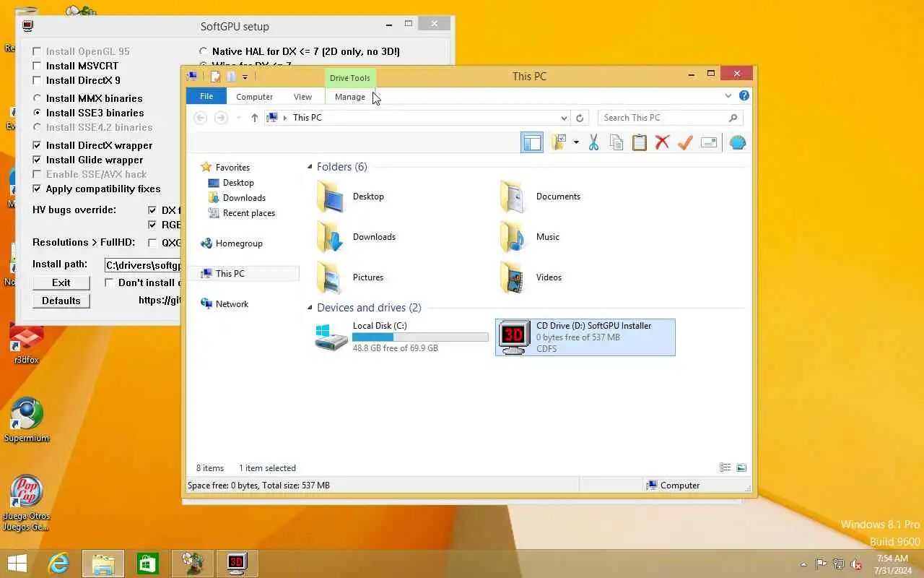Image resolution: width=924 pixels, height=578 pixels.
Task: Toggle Install DirectX 9 checkbox
Action: 37,80
